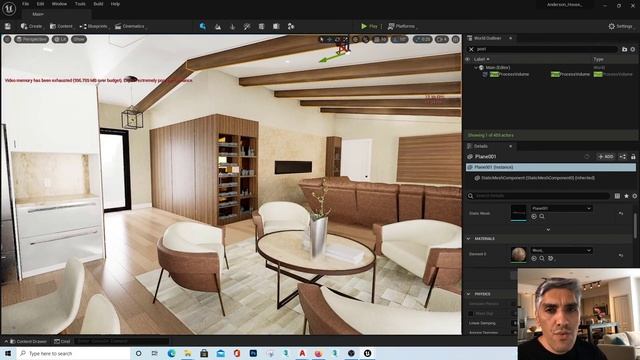Select the PostProcessVolume actor row
This screenshot has height=360, width=640.
tap(551, 74)
